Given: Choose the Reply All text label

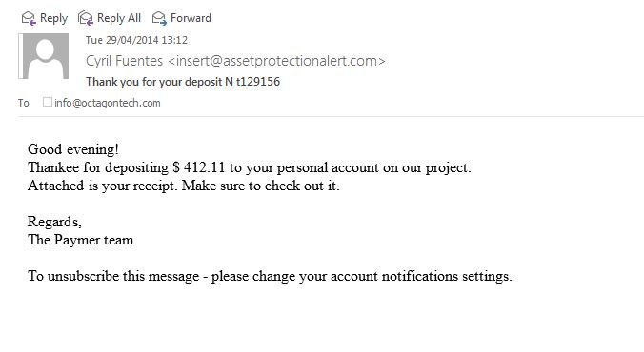Looking at the screenshot, I should pos(119,18).
